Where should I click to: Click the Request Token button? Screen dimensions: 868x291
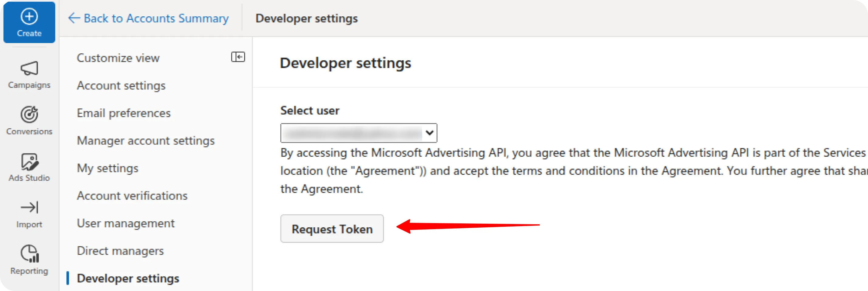(332, 229)
